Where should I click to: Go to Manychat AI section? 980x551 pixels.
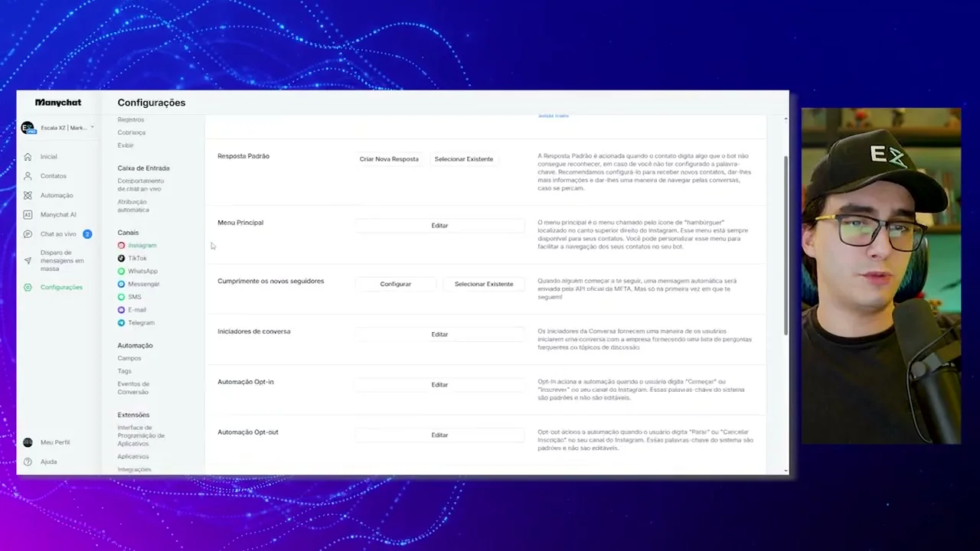click(x=58, y=215)
